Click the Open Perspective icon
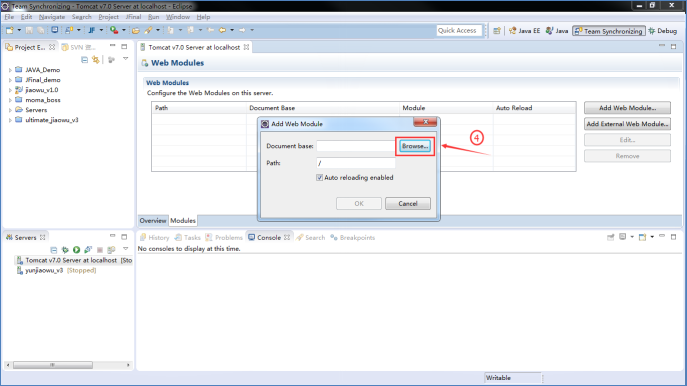Viewport: 687px width, 386px height. click(497, 31)
